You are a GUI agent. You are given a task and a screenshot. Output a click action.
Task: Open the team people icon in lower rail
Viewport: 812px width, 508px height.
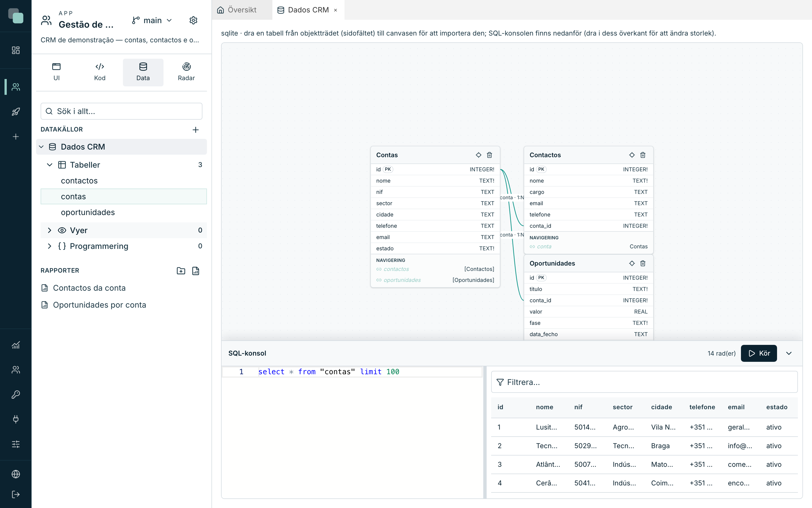pyautogui.click(x=16, y=370)
